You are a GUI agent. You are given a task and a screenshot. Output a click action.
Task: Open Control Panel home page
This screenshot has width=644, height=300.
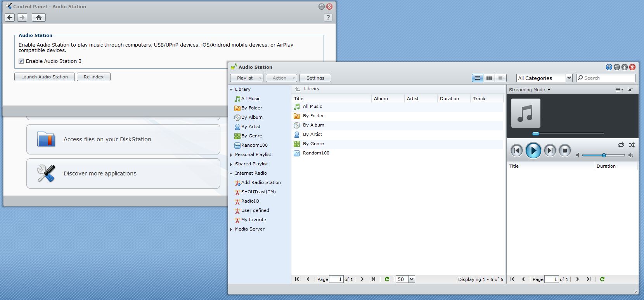point(38,17)
